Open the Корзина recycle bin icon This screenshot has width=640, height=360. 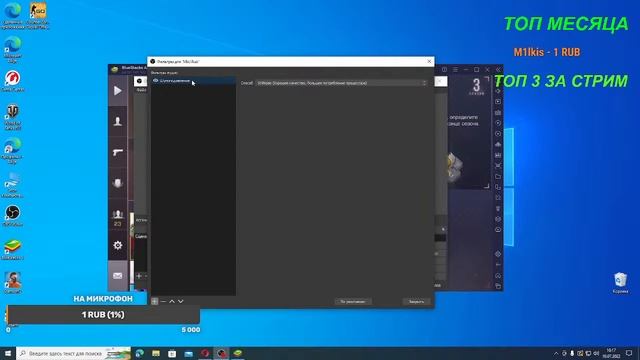pos(620,283)
